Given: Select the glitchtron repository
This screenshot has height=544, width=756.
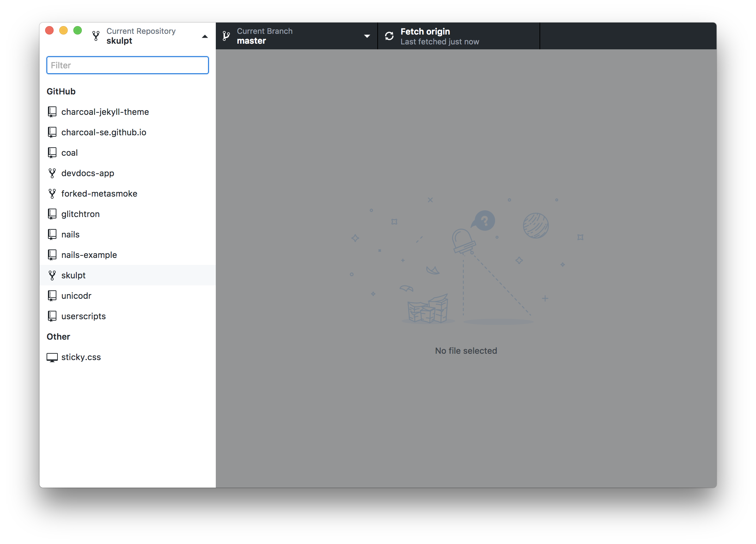Looking at the screenshot, I should [x=80, y=214].
